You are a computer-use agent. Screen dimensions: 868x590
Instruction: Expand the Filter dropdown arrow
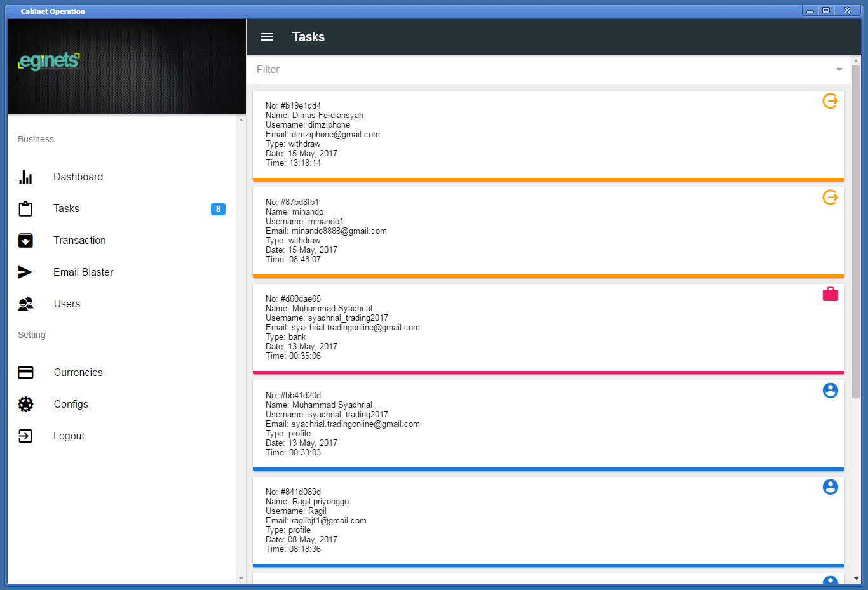point(839,70)
